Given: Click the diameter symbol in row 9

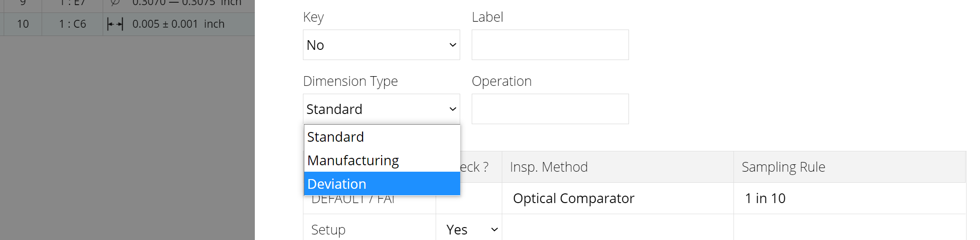Looking at the screenshot, I should (x=115, y=3).
